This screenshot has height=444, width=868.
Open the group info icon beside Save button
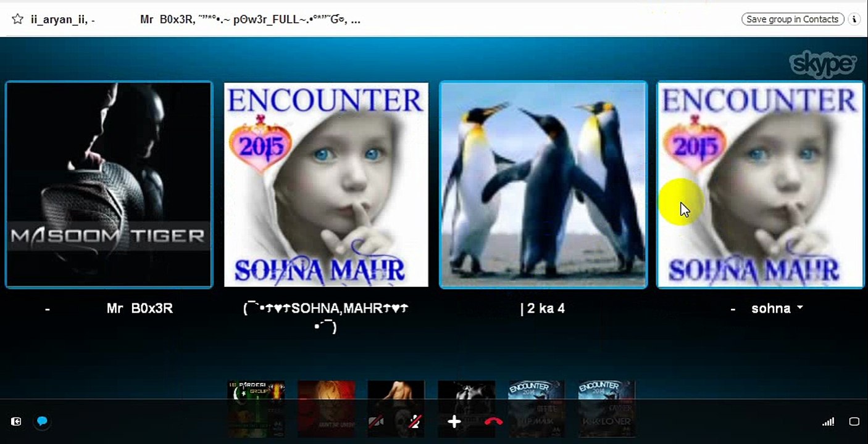coord(854,19)
